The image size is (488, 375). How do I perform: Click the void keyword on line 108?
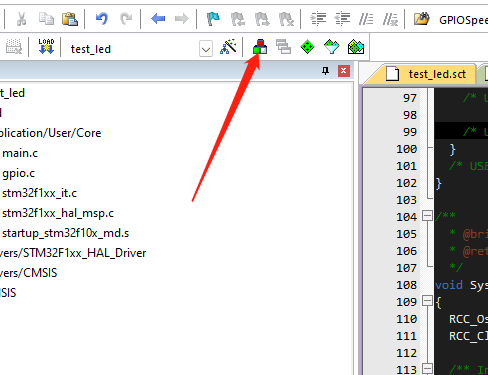tap(449, 285)
